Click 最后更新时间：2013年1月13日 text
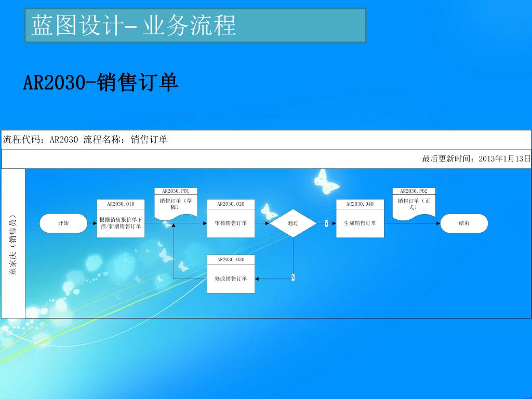This screenshot has height=399, width=532. coord(476,159)
